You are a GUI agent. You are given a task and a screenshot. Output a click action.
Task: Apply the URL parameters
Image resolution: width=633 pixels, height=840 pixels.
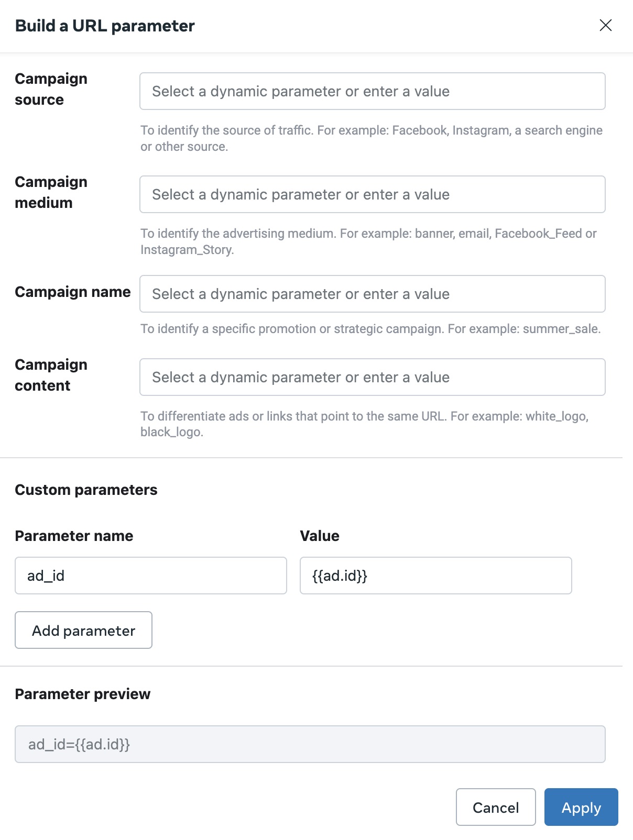(x=581, y=807)
